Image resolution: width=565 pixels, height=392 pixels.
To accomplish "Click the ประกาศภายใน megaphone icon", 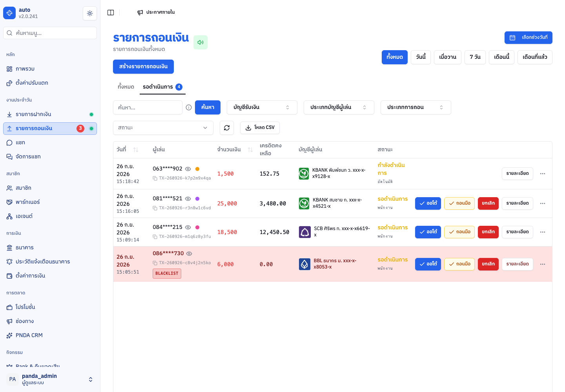I will coord(140,13).
